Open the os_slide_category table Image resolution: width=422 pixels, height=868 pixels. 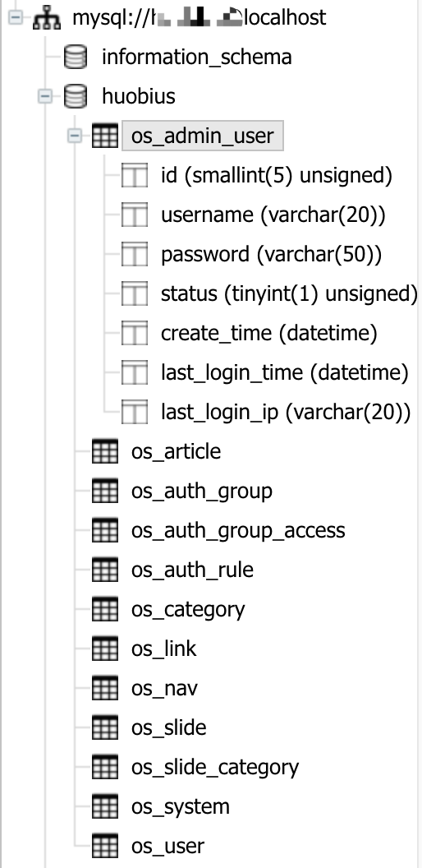(x=214, y=767)
